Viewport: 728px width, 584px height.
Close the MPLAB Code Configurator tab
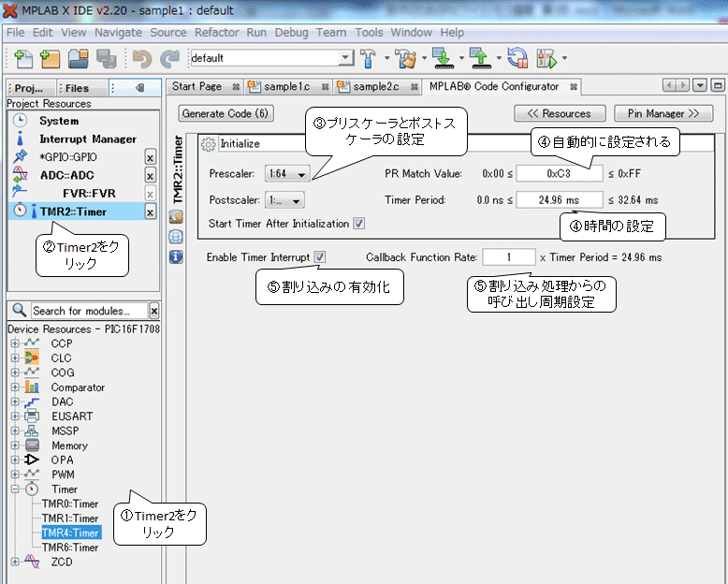[x=574, y=87]
